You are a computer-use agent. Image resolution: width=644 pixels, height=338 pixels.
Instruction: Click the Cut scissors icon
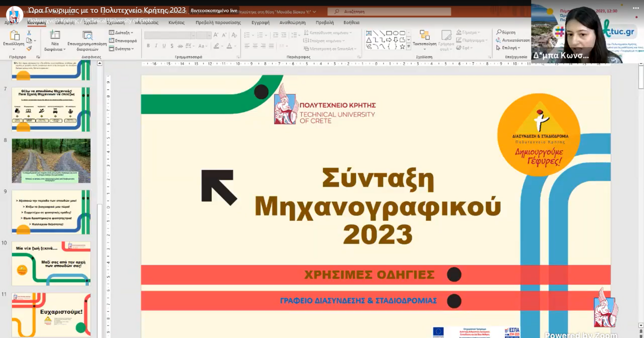point(29,33)
